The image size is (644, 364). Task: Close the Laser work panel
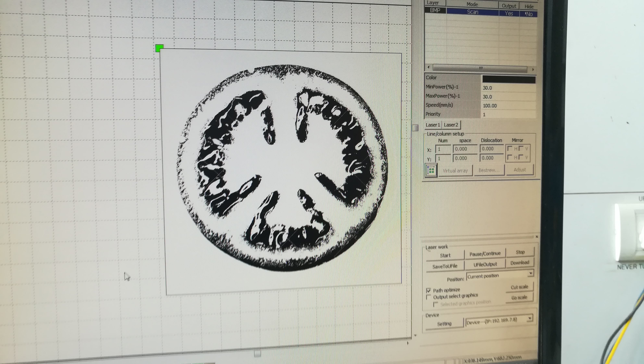click(537, 237)
